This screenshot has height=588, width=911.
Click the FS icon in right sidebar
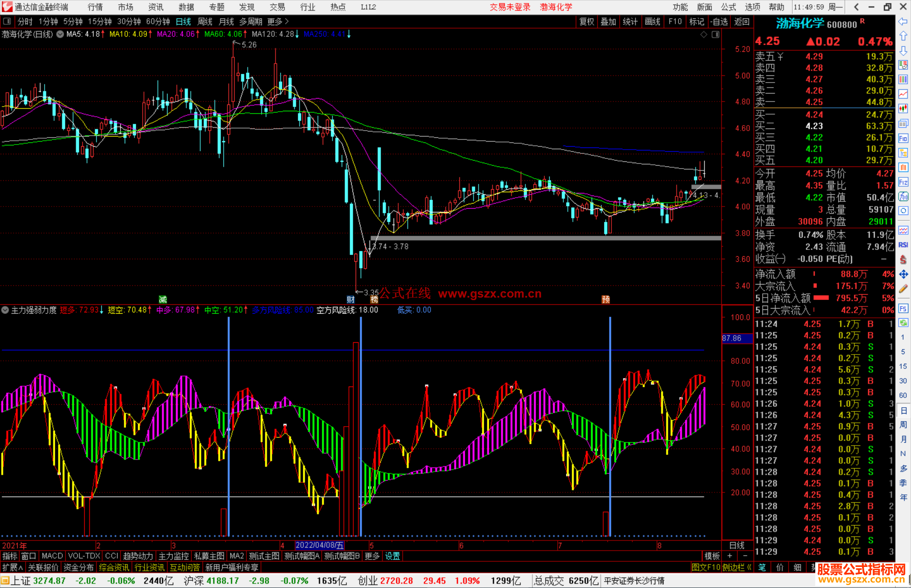click(x=903, y=309)
